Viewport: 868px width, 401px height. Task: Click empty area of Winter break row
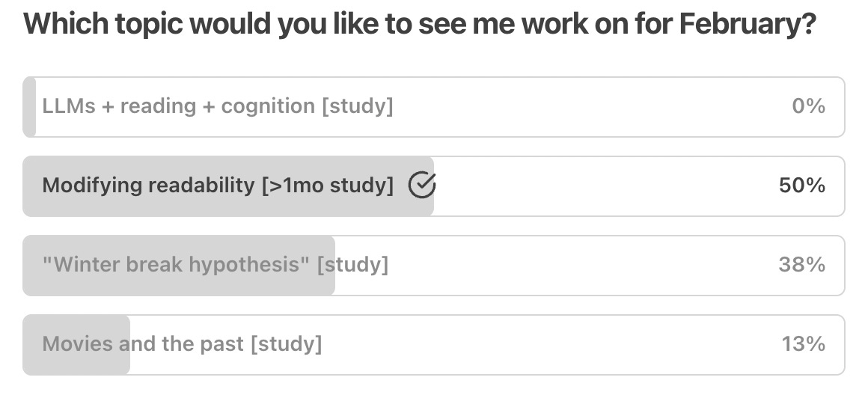click(x=581, y=266)
